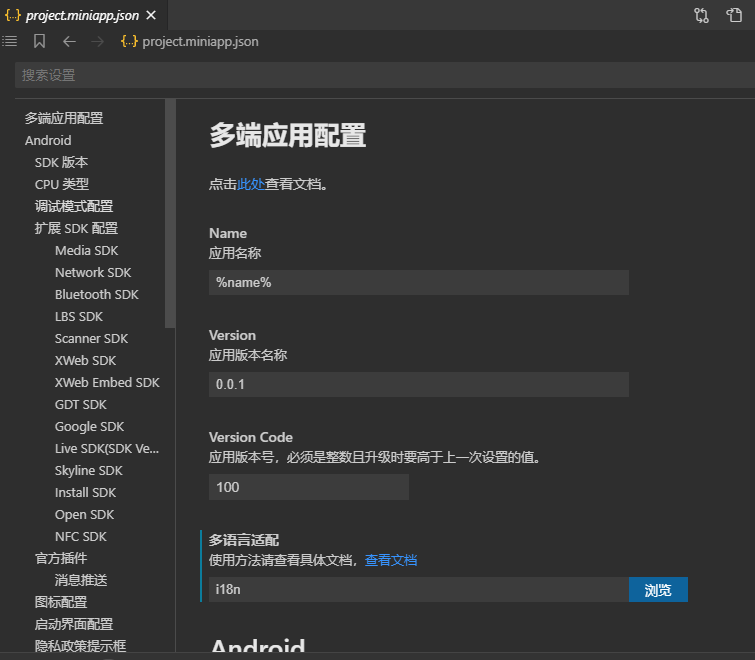
Task: Open SDK 版本 section
Action: pyautogui.click(x=61, y=163)
